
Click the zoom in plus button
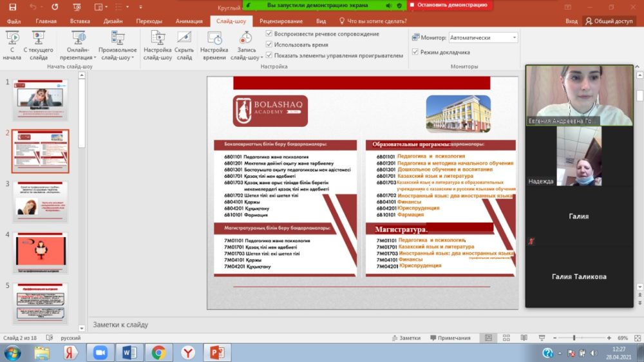pos(609,338)
